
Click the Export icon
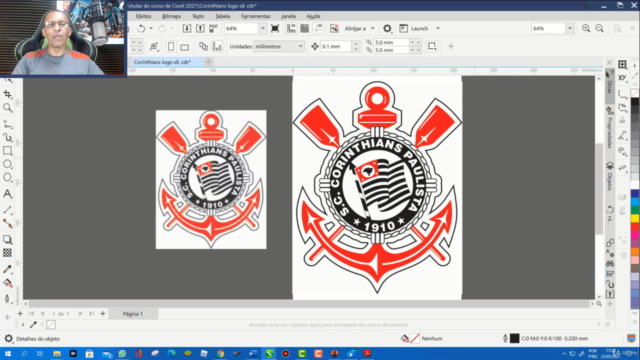200,28
